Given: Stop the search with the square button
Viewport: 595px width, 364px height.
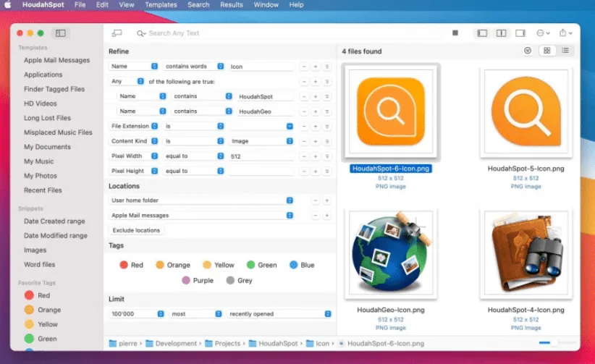Looking at the screenshot, I should pyautogui.click(x=455, y=33).
